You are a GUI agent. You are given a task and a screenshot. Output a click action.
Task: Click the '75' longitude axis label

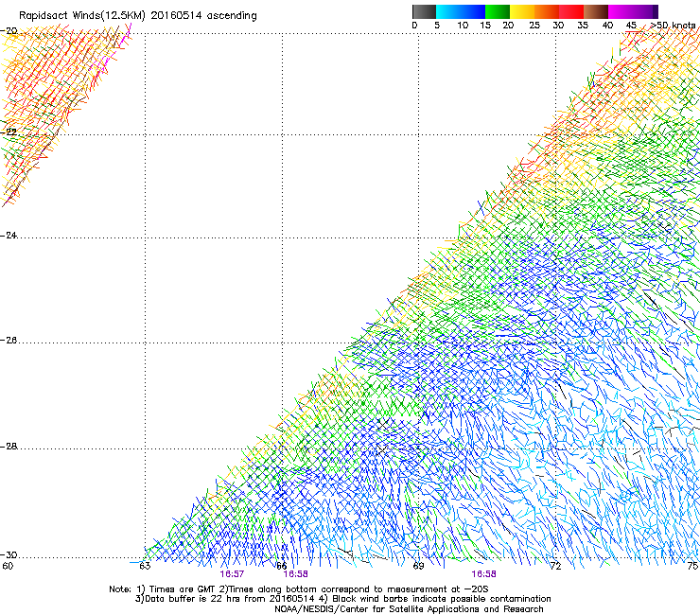click(x=692, y=567)
